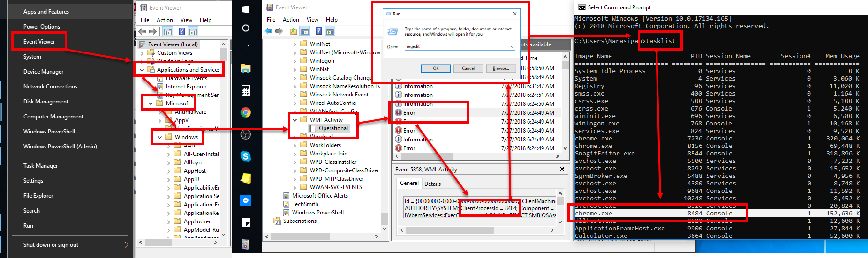Toggle the action pane icon in the WMI-Activity Event Viewer

coord(330,31)
